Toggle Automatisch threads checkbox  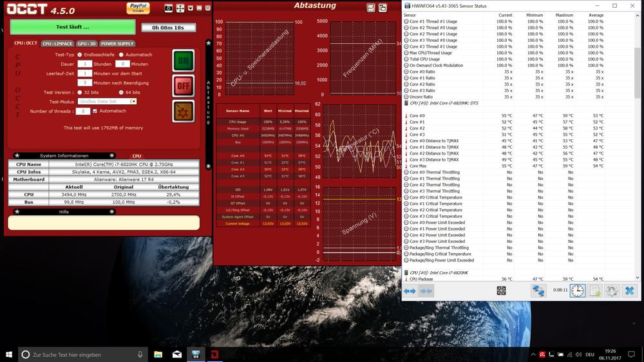click(x=95, y=111)
